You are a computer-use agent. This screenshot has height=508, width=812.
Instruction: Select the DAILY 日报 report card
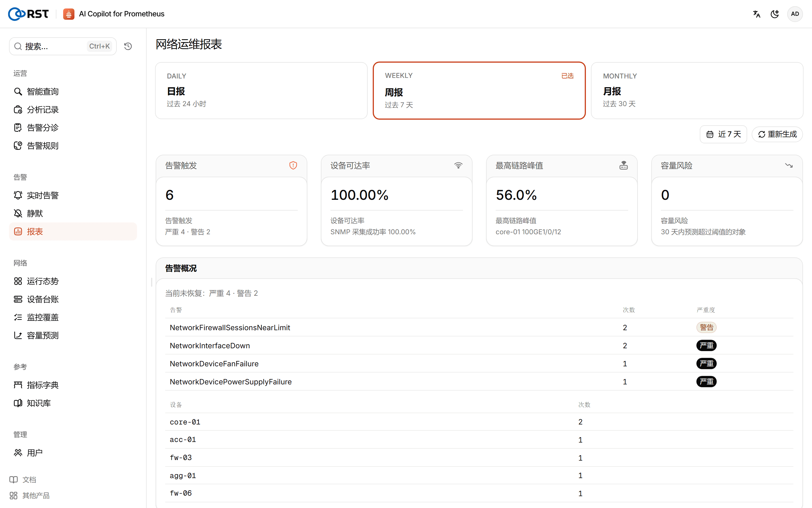(x=261, y=90)
